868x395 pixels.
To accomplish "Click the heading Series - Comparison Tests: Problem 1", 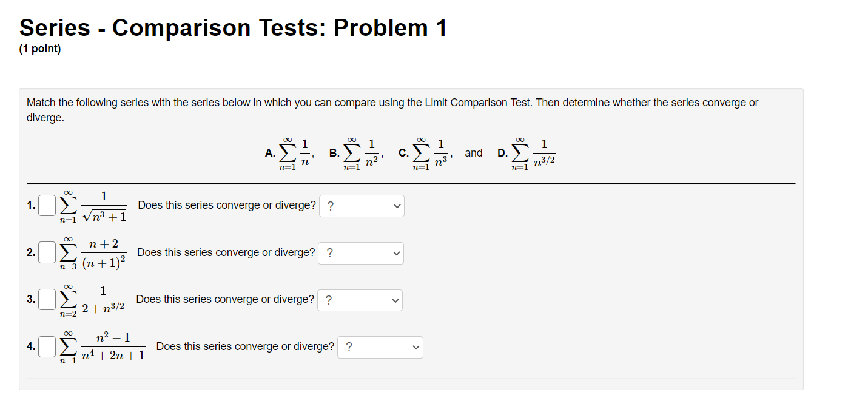I will pyautogui.click(x=232, y=27).
